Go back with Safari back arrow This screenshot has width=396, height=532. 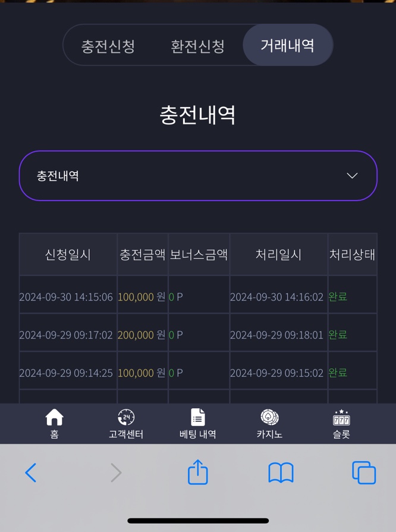[30, 472]
